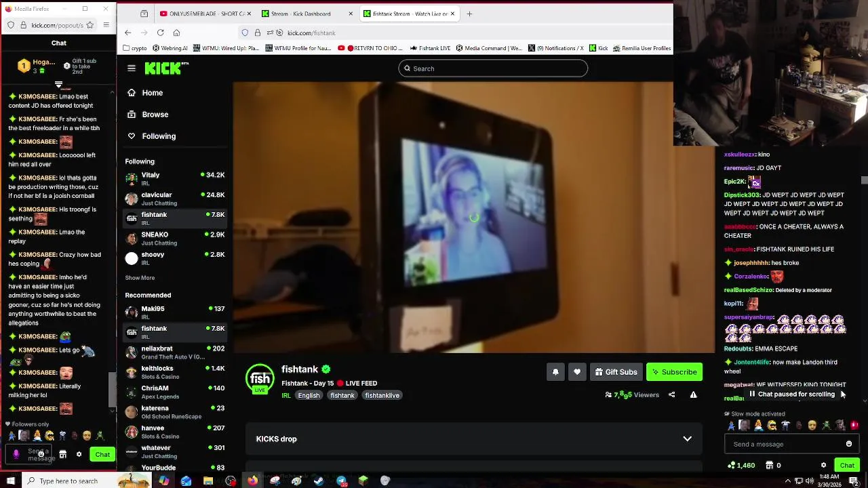Reload the page in Firefox toolbar
Image resolution: width=868 pixels, height=488 pixels.
(x=160, y=33)
